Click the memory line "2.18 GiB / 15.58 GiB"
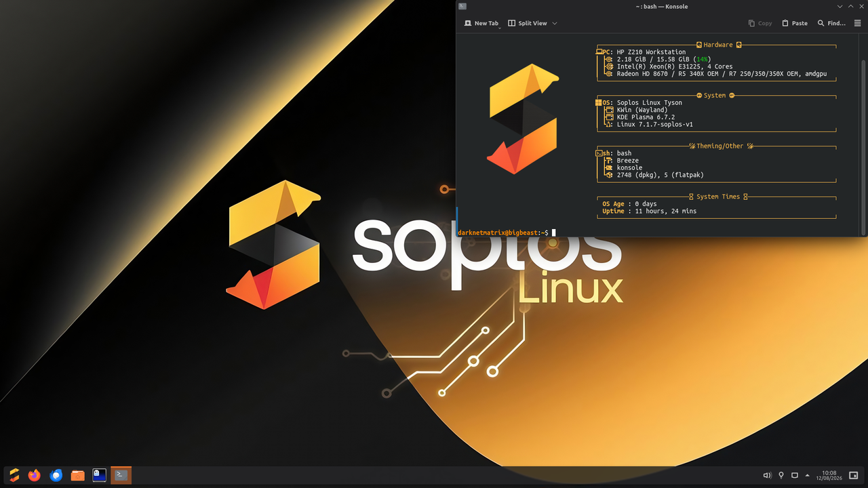This screenshot has width=868, height=488. (653, 60)
